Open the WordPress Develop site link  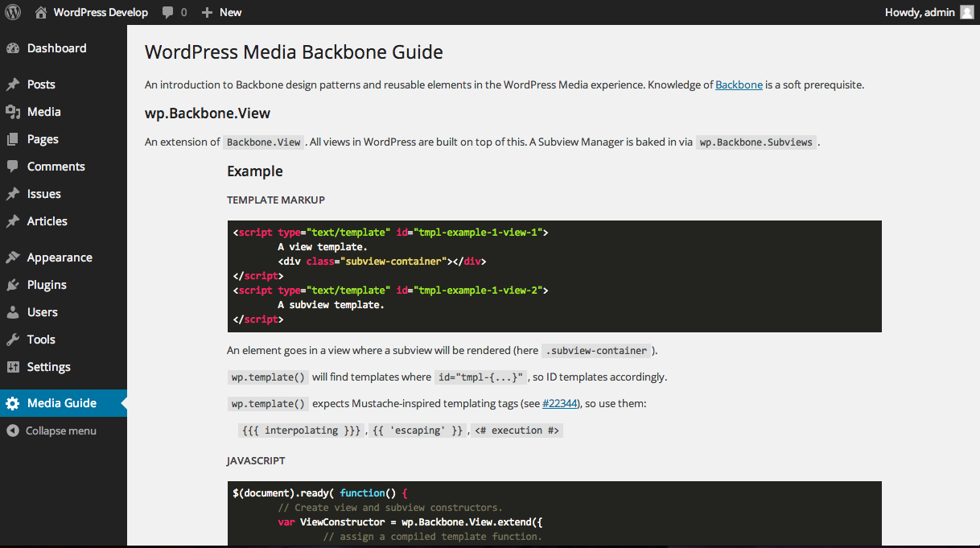coord(101,12)
